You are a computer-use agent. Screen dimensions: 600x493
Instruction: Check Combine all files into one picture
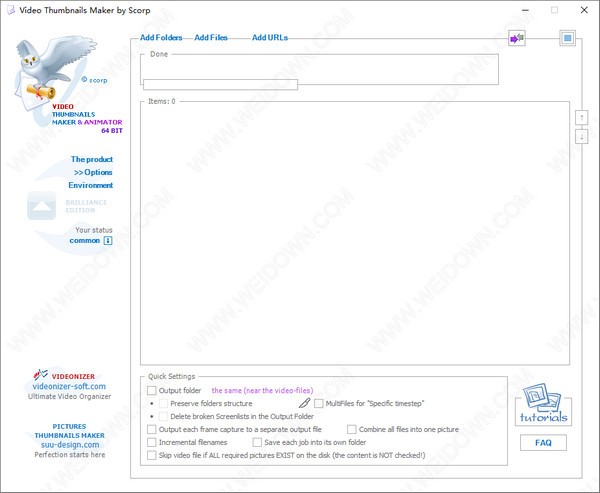tap(352, 429)
